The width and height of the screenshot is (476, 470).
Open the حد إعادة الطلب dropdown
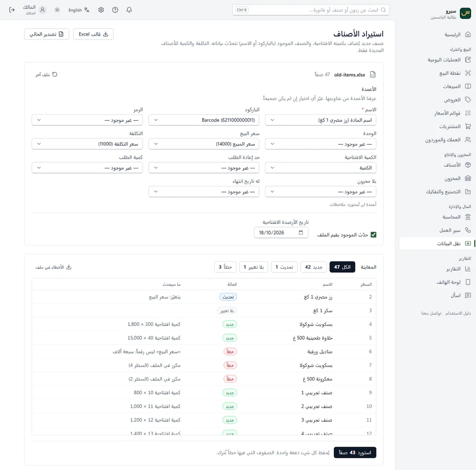coord(204,168)
